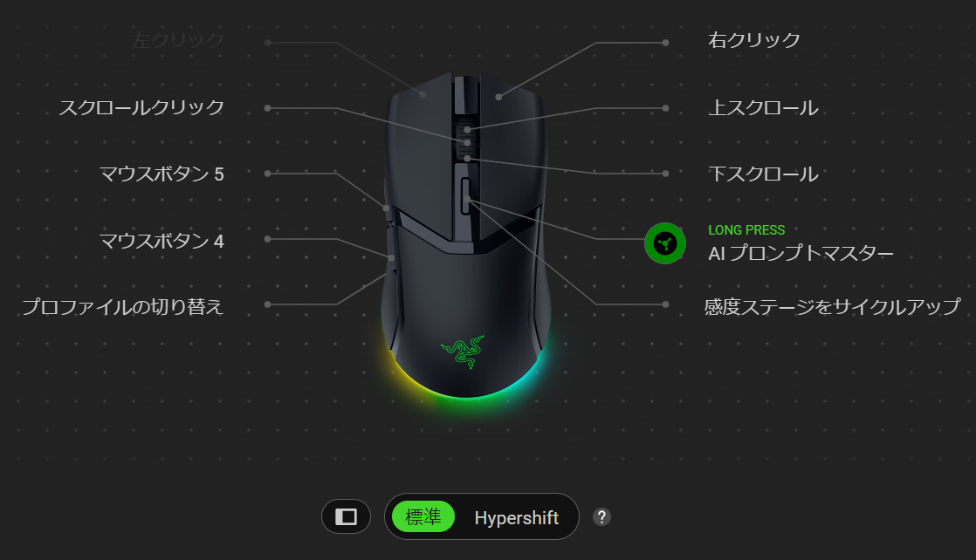Click the green Razer AI Prompt Master icon
Viewport: 976px width, 560px height.
[664, 243]
